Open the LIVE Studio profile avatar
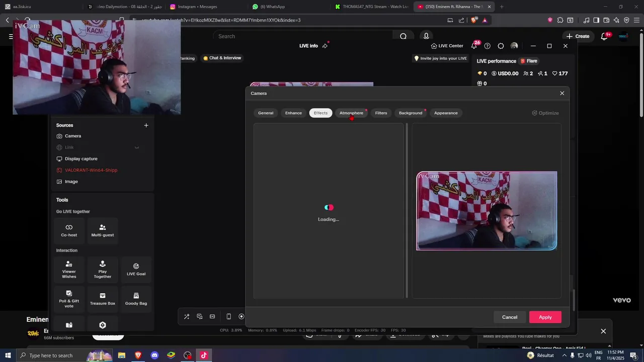644x362 pixels. click(514, 46)
